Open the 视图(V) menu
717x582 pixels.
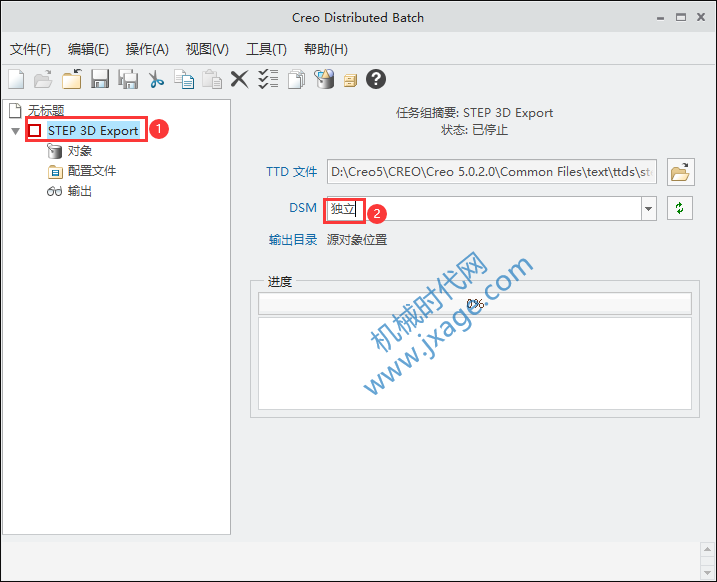pyautogui.click(x=207, y=49)
